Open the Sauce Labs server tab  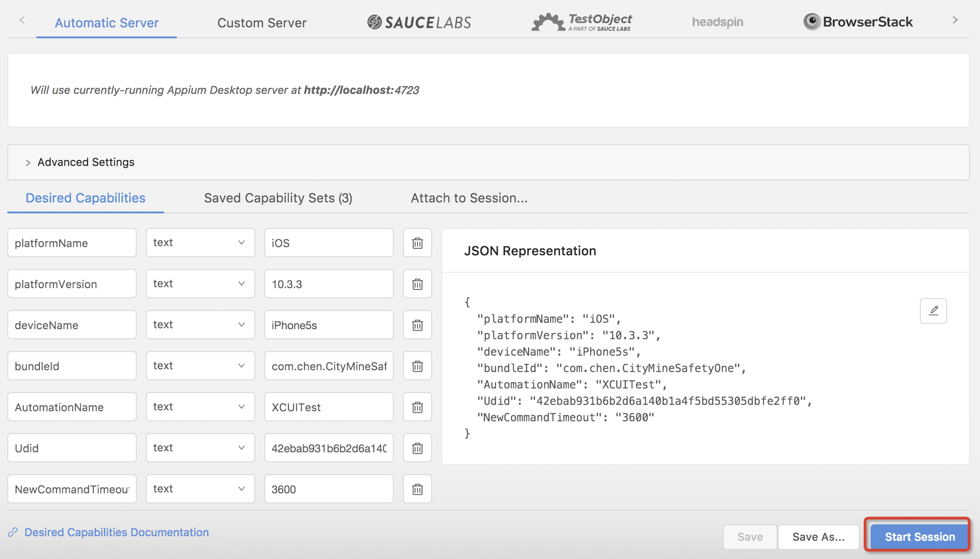point(419,22)
